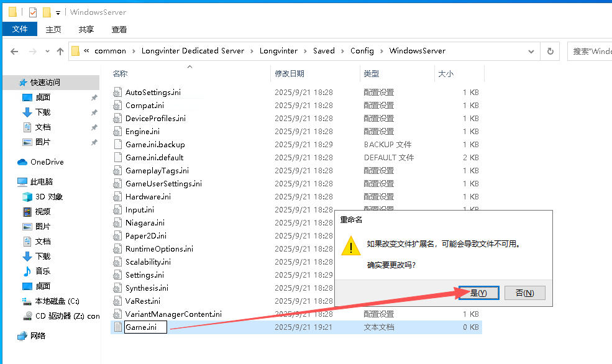
Task: Select Paper2D.ini file icon
Action: coord(117,236)
